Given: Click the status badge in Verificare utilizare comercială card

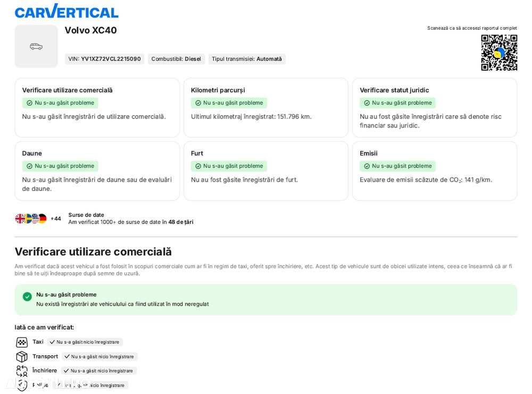Looking at the screenshot, I should point(61,103).
